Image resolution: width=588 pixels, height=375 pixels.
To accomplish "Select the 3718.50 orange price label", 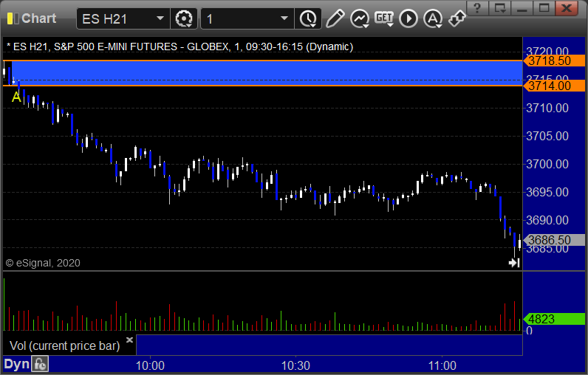I will pyautogui.click(x=554, y=61).
